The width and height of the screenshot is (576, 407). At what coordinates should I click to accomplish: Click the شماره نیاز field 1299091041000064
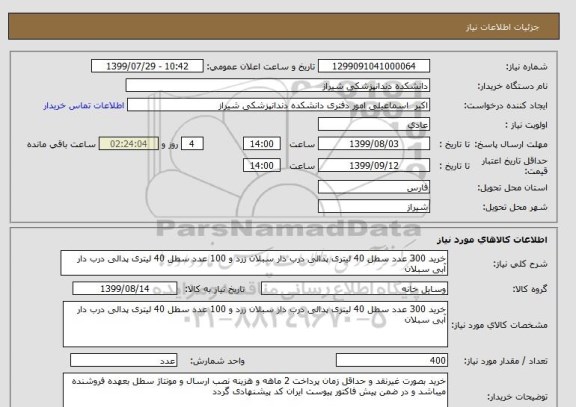pyautogui.click(x=374, y=66)
